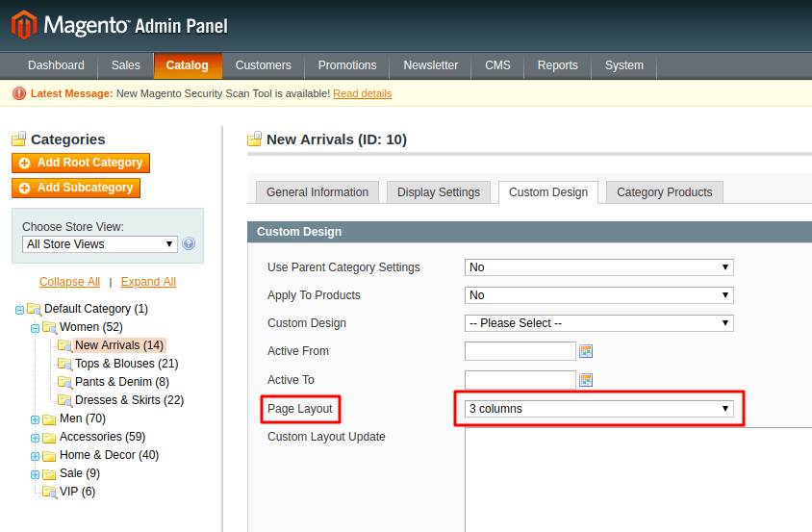Switch to the General Information tab
Image resolution: width=812 pixels, height=532 pixels.
pos(317,192)
